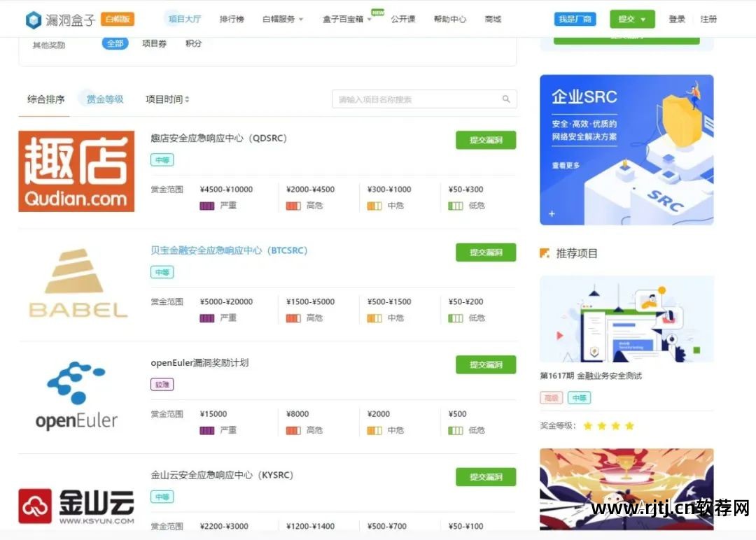The width and height of the screenshot is (756, 540).
Task: Select the red 高危 swatch in 贝宝金融 row
Action: tap(293, 318)
